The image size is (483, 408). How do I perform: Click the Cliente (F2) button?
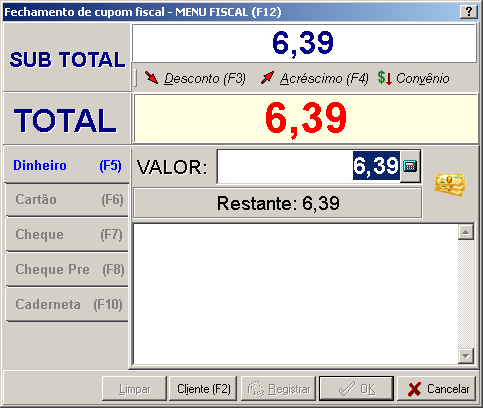pyautogui.click(x=203, y=389)
